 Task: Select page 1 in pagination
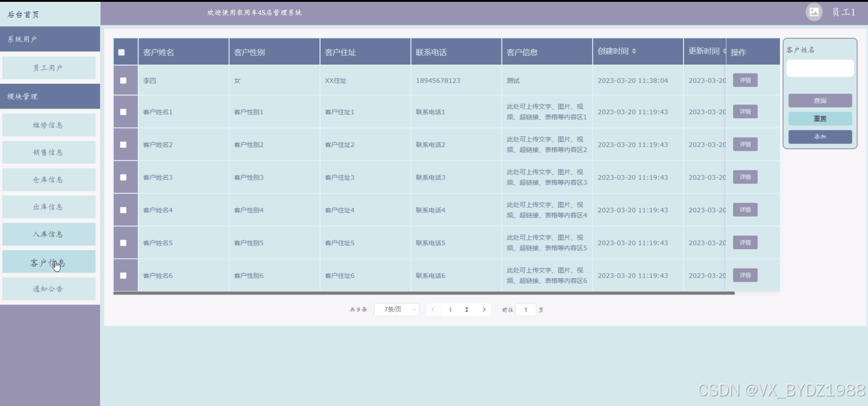point(450,309)
